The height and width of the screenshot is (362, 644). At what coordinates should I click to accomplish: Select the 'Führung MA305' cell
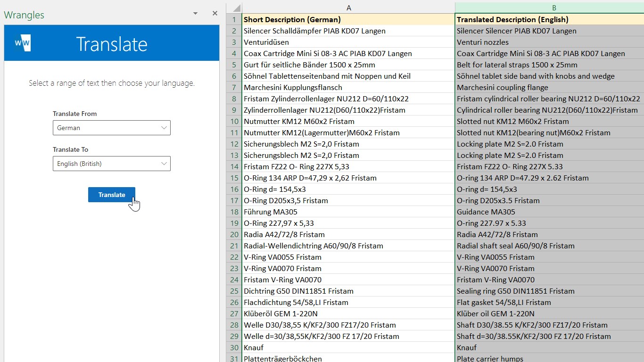(x=349, y=212)
